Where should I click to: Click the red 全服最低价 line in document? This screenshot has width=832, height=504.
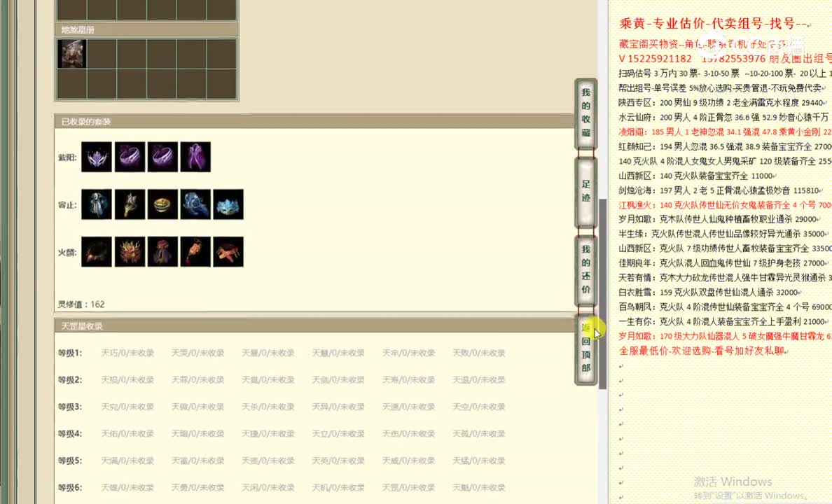704,351
